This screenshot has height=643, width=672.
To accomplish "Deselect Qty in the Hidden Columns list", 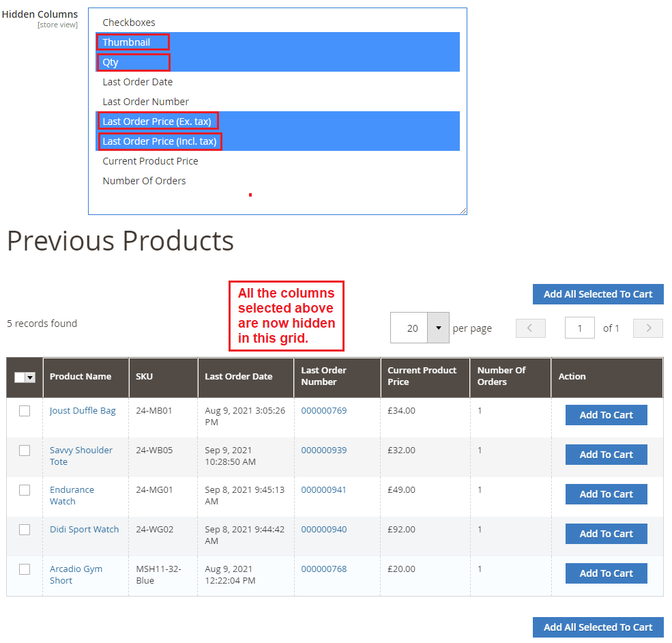I will click(113, 61).
